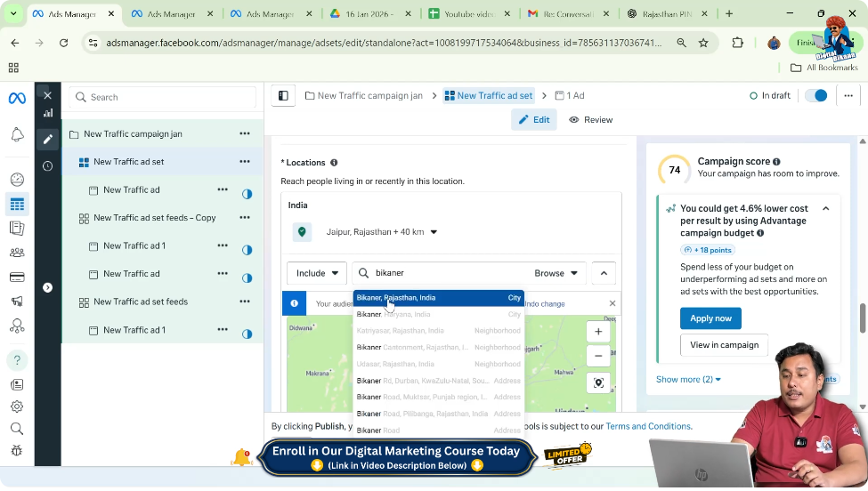This screenshot has height=491, width=868.
Task: Close the editing panel with X
Action: (47, 95)
